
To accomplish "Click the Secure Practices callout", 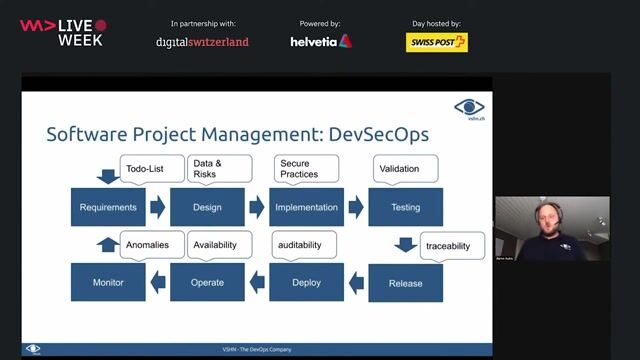I will click(307, 169).
